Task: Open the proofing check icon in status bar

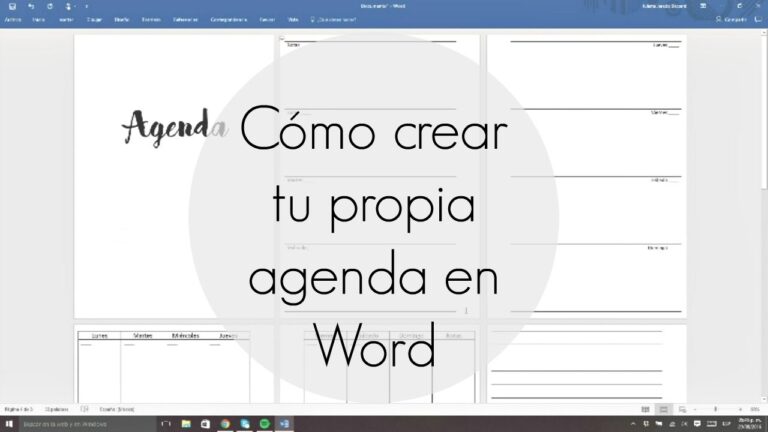Action: 84,409
